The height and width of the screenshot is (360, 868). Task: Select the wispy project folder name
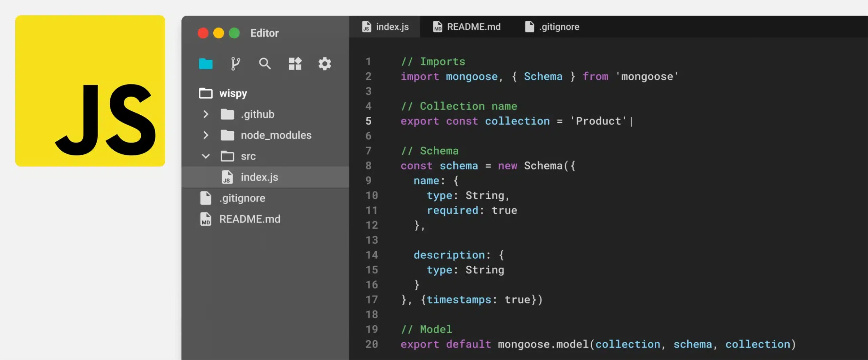(x=233, y=94)
